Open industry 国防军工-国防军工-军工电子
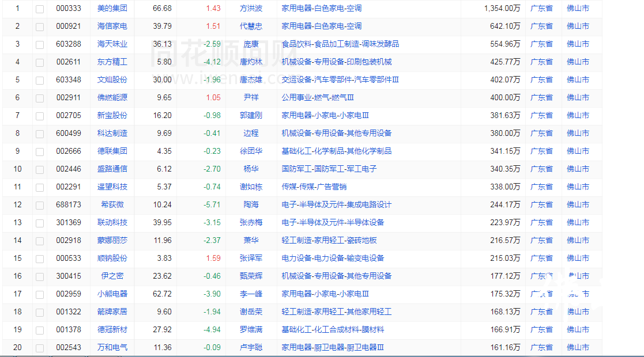This screenshot has width=644, height=357. pyautogui.click(x=329, y=169)
